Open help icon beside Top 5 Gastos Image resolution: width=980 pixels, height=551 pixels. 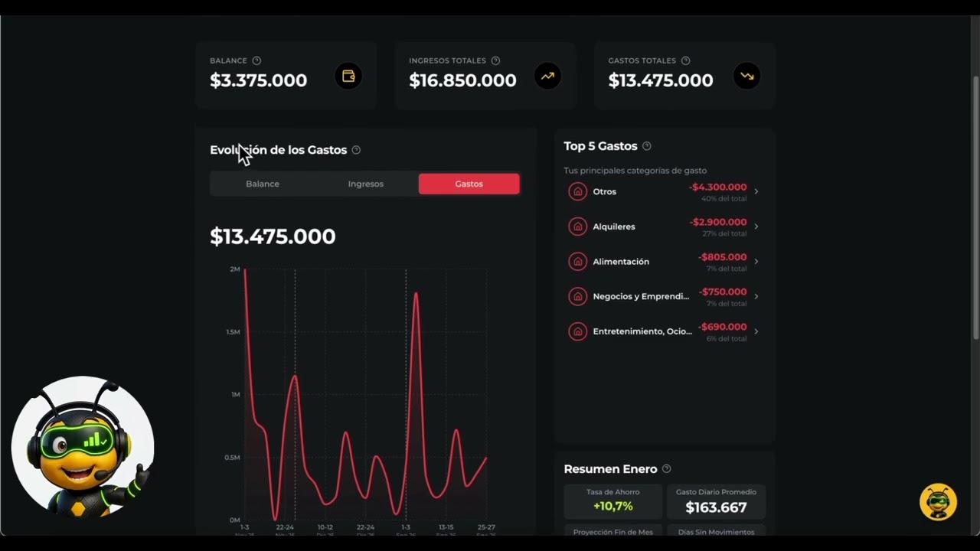point(647,146)
